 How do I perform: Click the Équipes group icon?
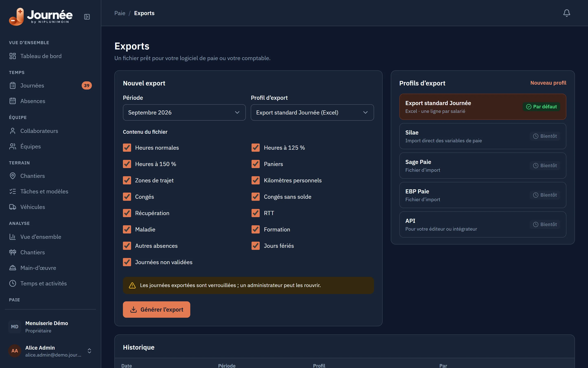(13, 147)
